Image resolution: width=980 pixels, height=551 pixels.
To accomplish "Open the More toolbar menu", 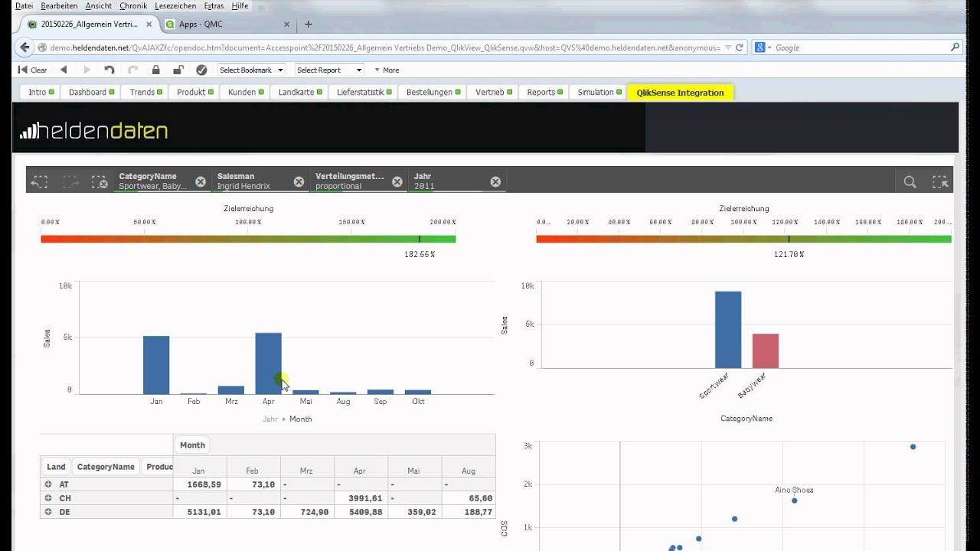I will (x=387, y=70).
